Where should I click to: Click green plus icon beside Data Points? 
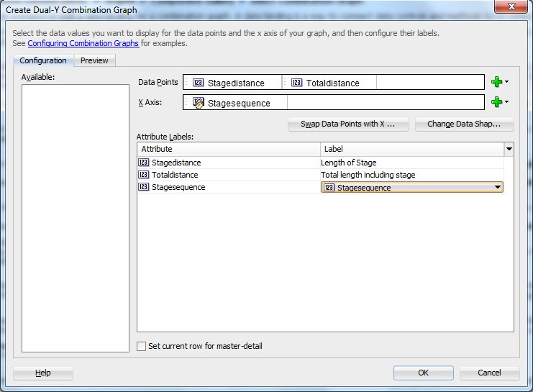click(x=496, y=82)
